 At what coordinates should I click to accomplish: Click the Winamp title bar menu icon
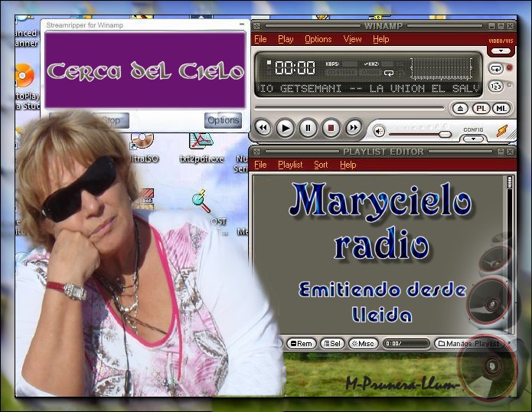click(256, 26)
